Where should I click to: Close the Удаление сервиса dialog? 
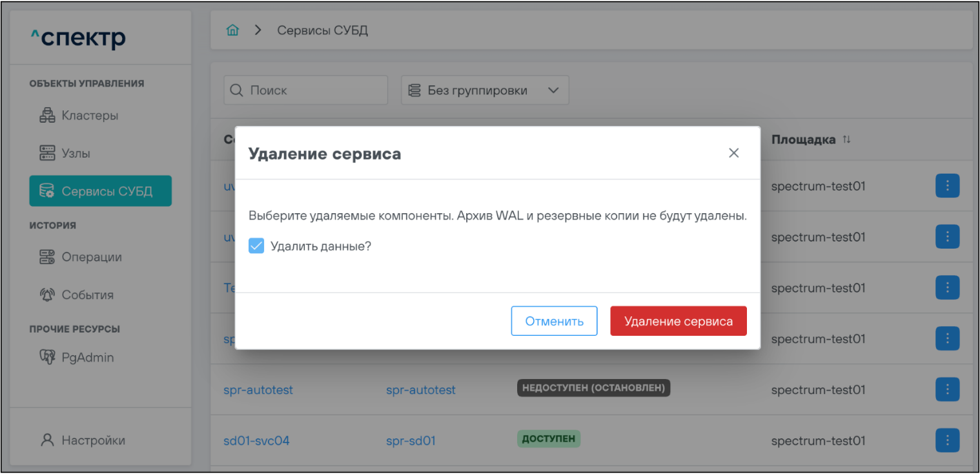coord(733,153)
